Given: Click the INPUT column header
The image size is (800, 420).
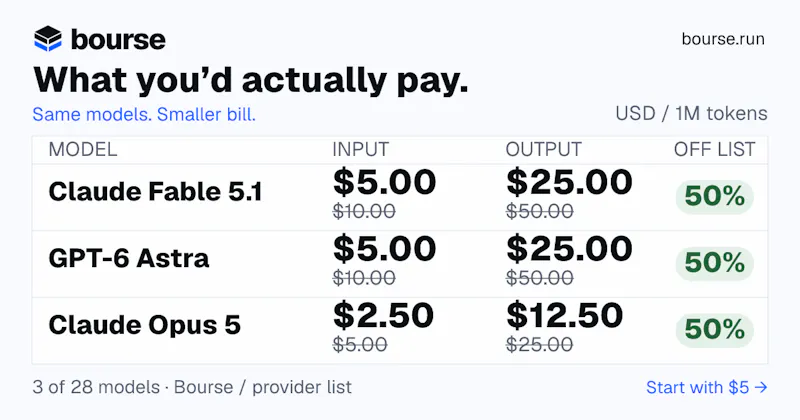Looking at the screenshot, I should point(361,150).
